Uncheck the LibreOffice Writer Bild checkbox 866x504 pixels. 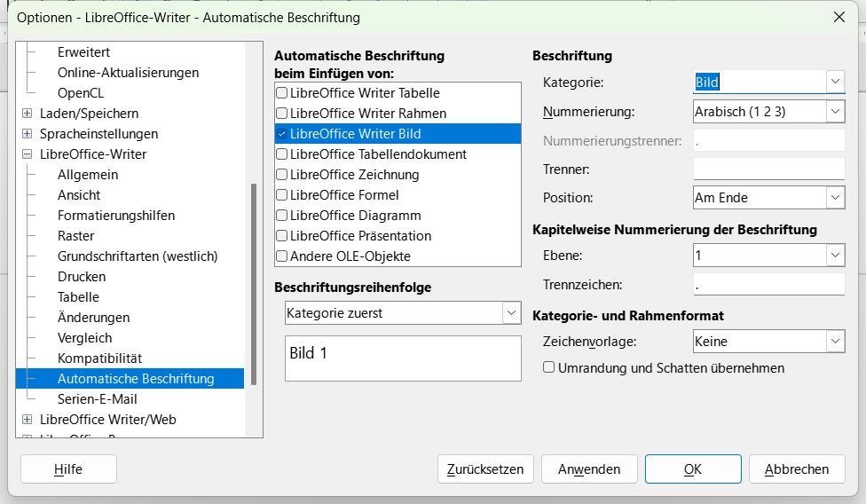pyautogui.click(x=281, y=134)
